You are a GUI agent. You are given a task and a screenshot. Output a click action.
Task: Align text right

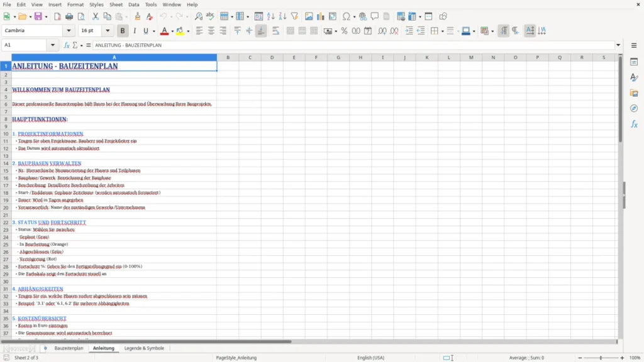pyautogui.click(x=223, y=31)
